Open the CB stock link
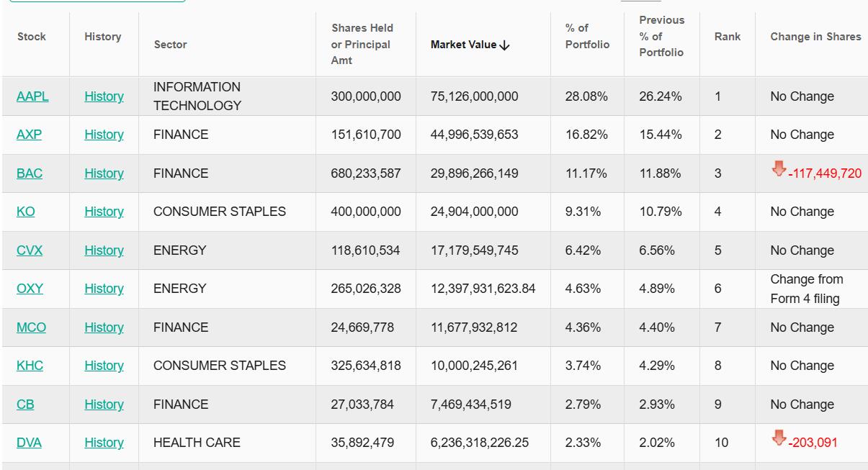 (x=25, y=405)
